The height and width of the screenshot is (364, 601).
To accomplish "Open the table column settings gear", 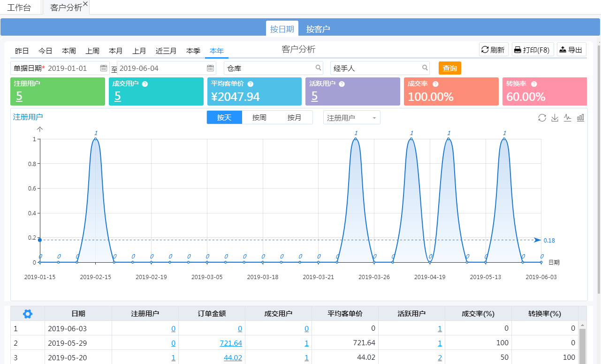I will coord(28,314).
